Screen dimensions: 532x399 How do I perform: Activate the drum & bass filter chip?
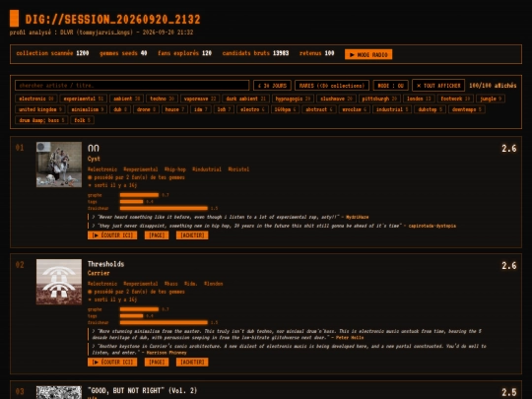pyautogui.click(x=41, y=120)
